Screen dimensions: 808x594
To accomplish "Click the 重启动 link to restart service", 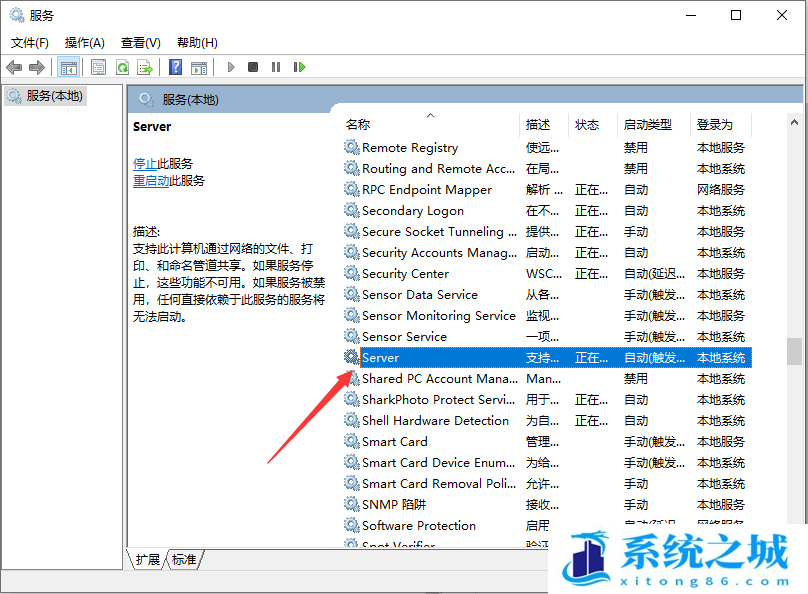I will [x=151, y=181].
